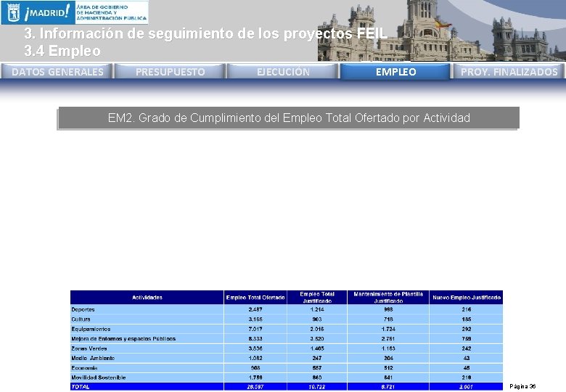This screenshot has width=566, height=392.
Task: Select the 'Economía' row label
Action: tap(84, 368)
